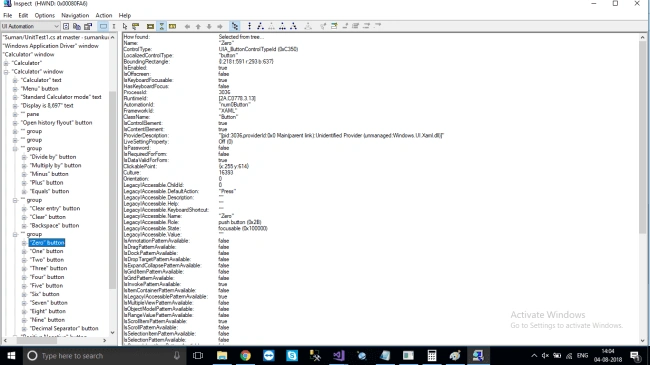
Task: Expand the "Display is 8,697" text node
Action: [15, 106]
